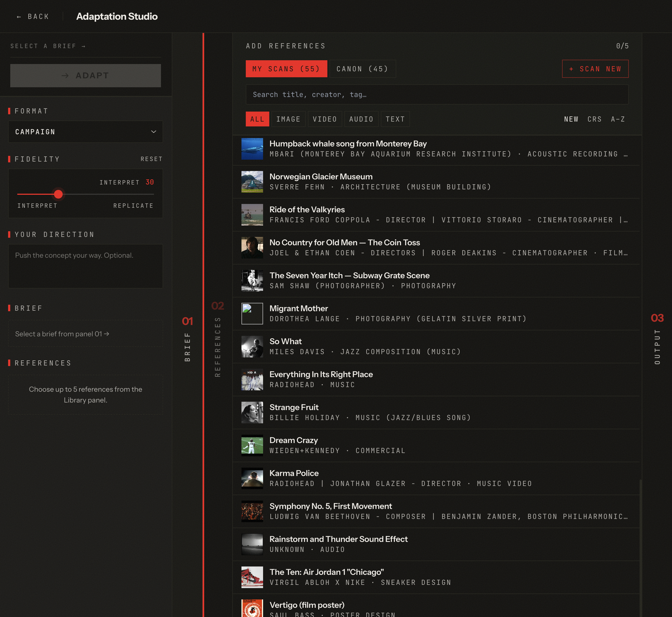The height and width of the screenshot is (617, 672).
Task: Click 'Dorothea Lange · Photography' subtitle
Action: (398, 319)
